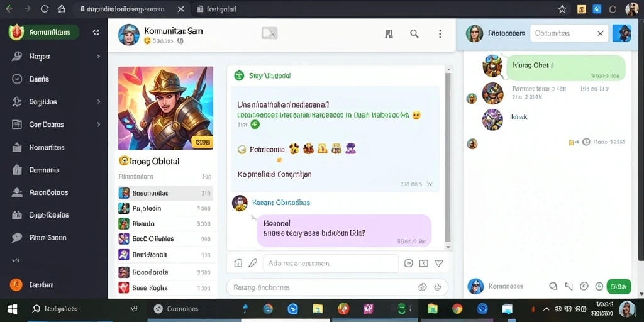644x322 pixels.
Task: Expand the Gogitios sidebar item chevron
Action: tap(98, 101)
